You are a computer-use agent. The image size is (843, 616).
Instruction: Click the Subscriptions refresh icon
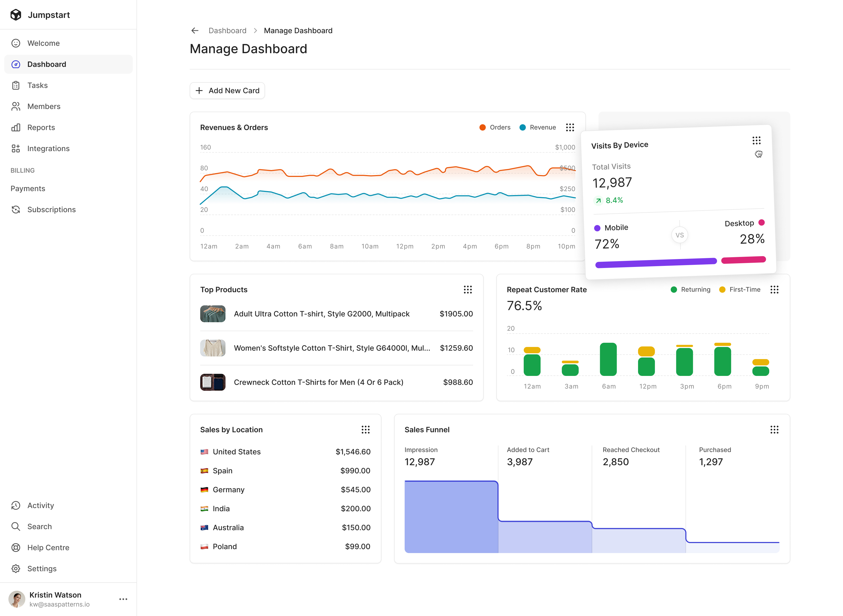point(16,210)
